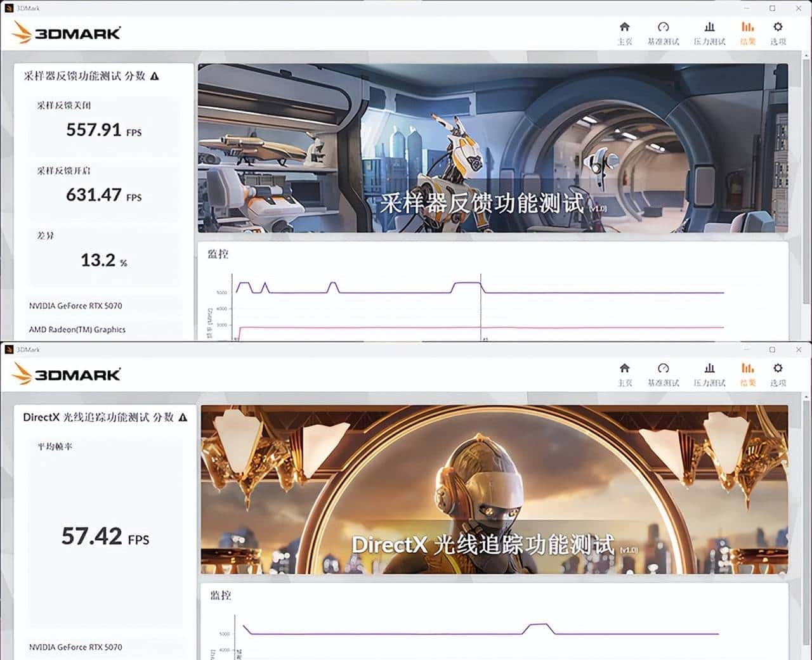Click the 3DMARK logo in the top window
Viewport: 812px width, 660px height.
pyautogui.click(x=67, y=33)
